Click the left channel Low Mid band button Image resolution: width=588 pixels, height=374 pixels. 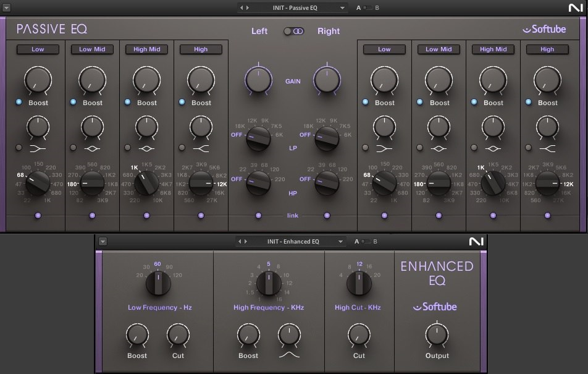[92, 49]
